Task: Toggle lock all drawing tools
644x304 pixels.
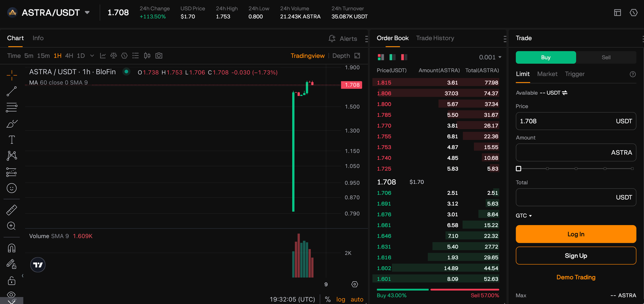Action: point(12,280)
